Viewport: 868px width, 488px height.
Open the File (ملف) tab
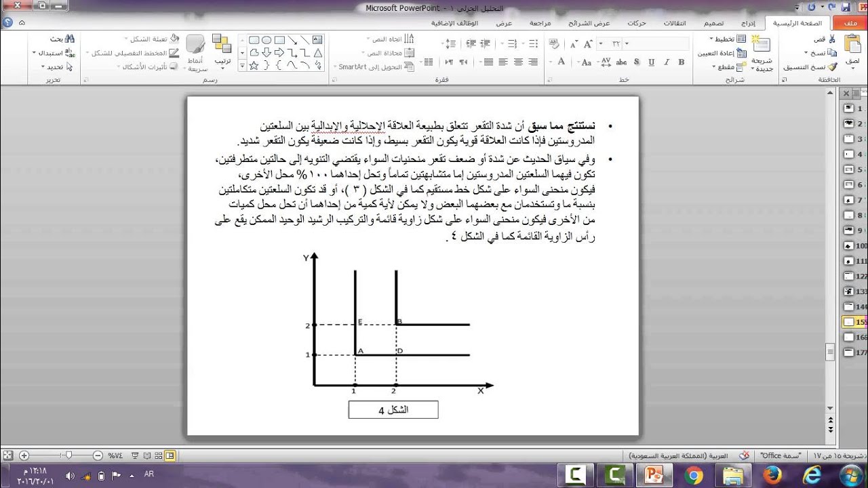tap(852, 23)
